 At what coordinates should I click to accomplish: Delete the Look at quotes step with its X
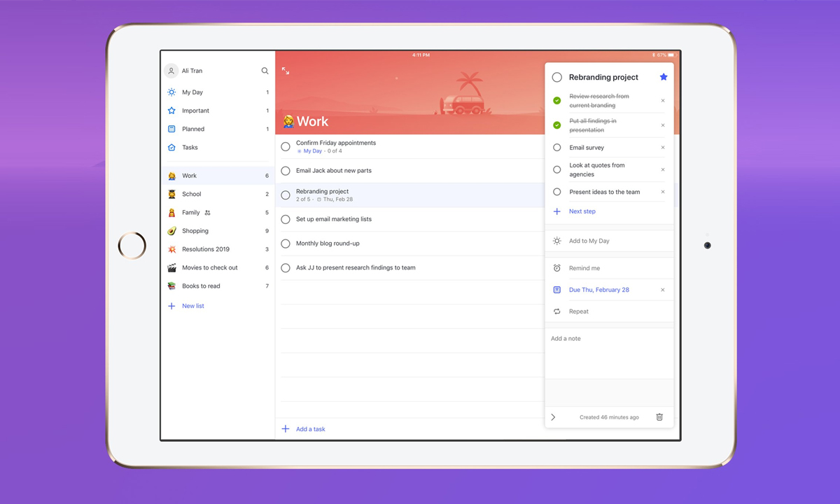coord(663,169)
